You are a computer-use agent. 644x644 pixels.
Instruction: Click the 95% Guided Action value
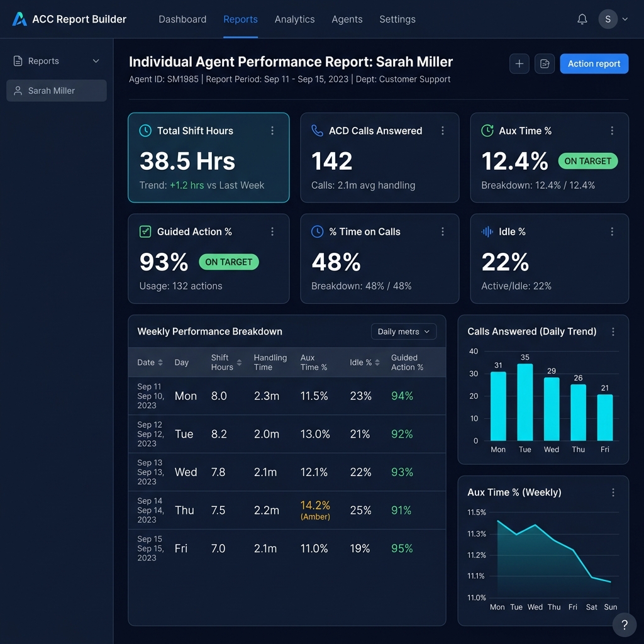402,548
